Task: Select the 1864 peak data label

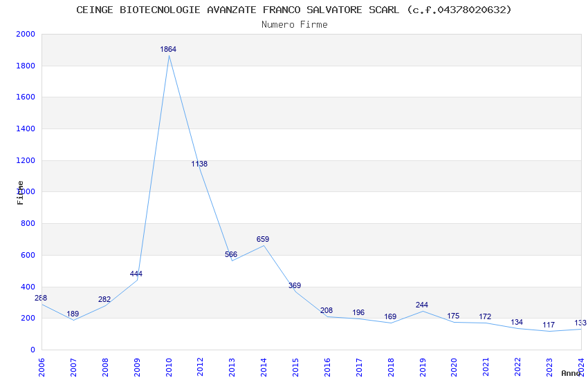Action: tap(168, 49)
